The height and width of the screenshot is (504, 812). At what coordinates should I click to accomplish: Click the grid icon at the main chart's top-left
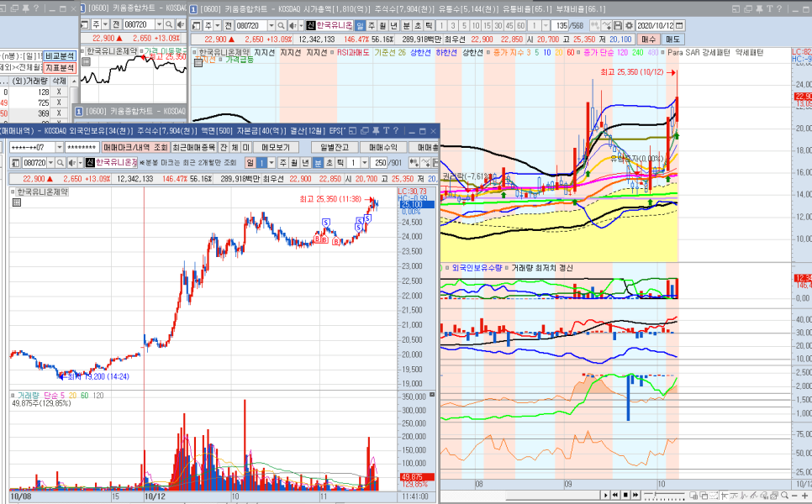click(196, 25)
